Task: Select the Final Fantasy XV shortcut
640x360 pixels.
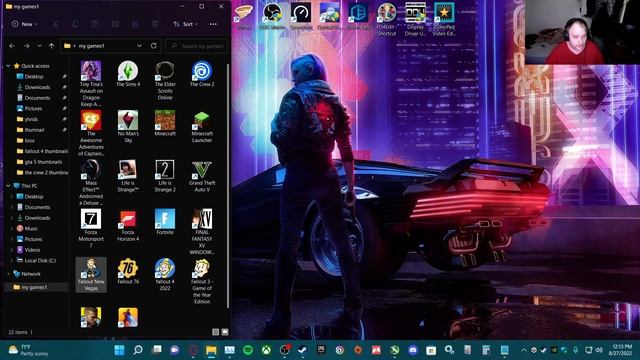Action: 202,232
